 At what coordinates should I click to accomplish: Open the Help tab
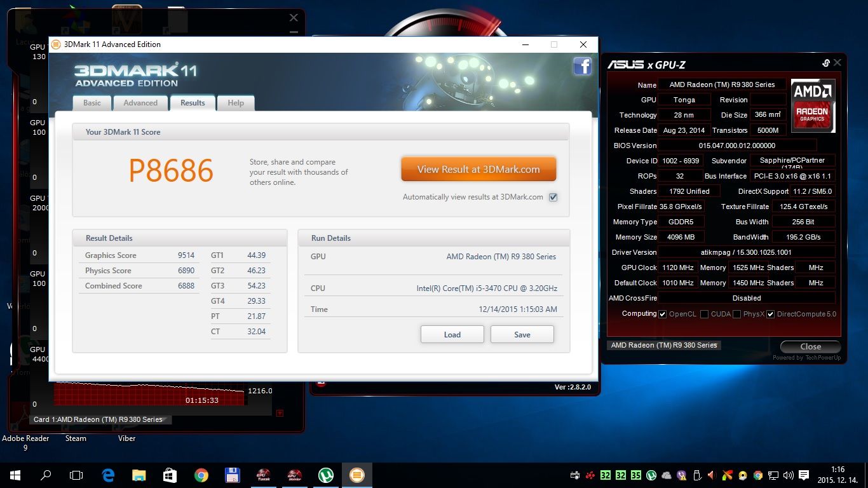236,103
